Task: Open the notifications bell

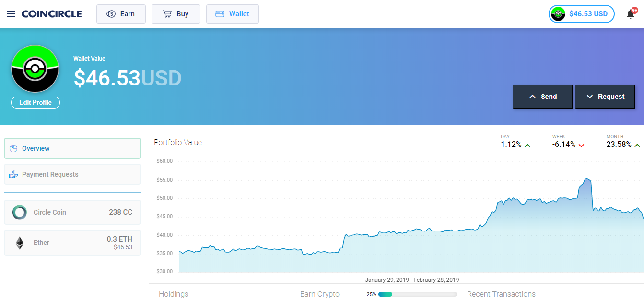Action: (631, 14)
